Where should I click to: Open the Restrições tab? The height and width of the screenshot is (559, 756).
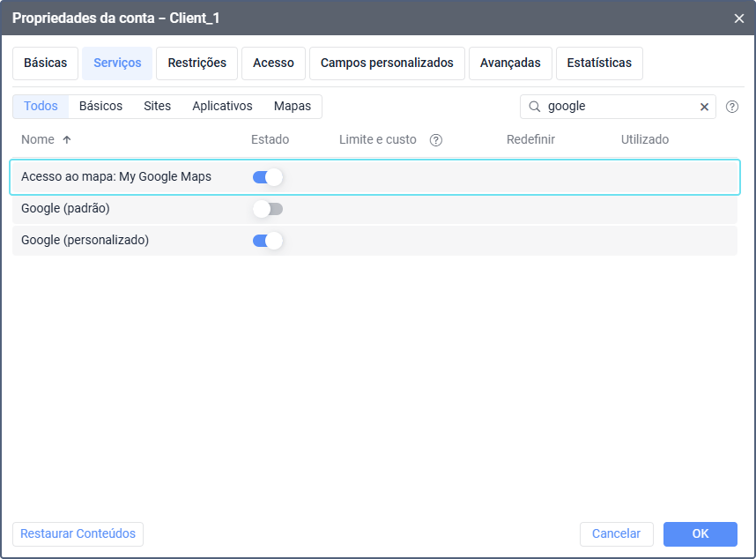coord(196,63)
